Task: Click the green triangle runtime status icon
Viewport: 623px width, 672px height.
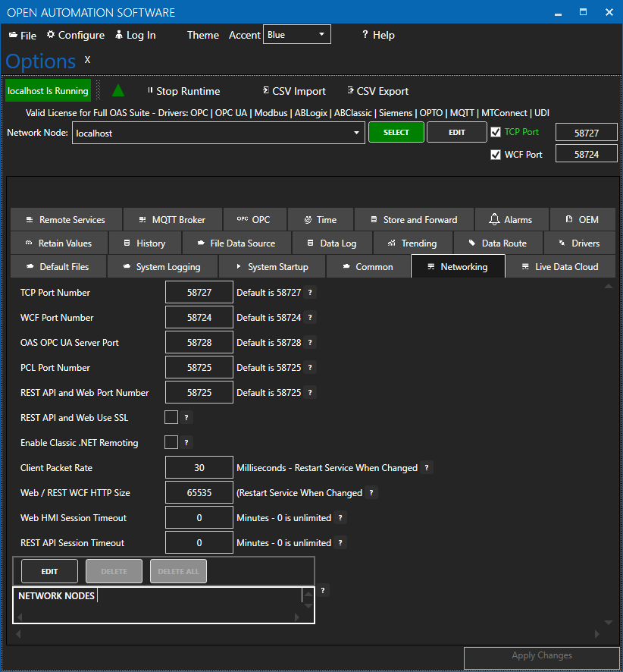Action: 118,91
